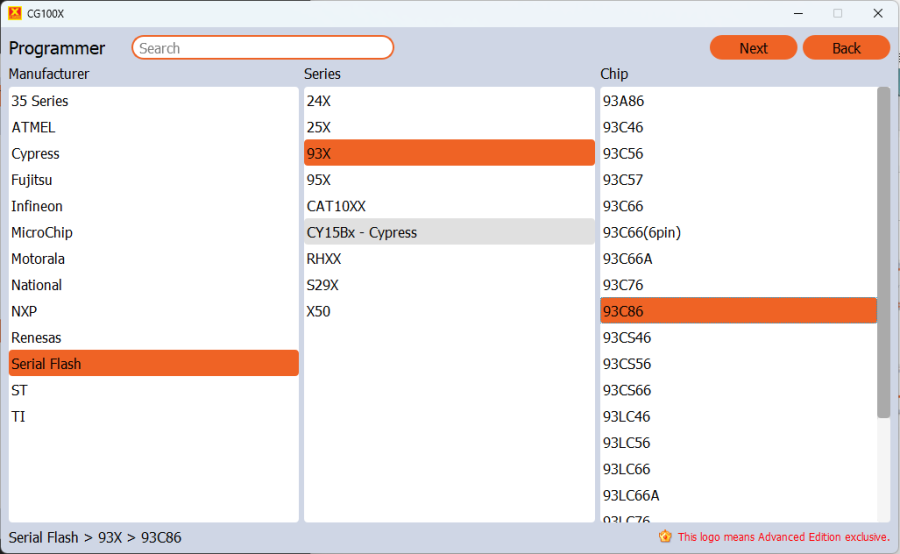Choose the 93C66(6pin) chip
The image size is (900, 554).
click(x=641, y=232)
